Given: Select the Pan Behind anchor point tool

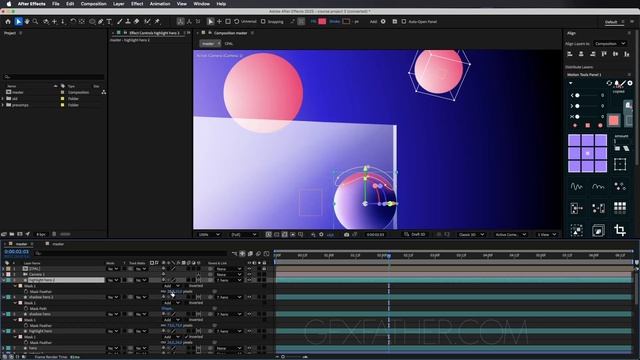Looking at the screenshot, I should pyautogui.click(x=82, y=22).
